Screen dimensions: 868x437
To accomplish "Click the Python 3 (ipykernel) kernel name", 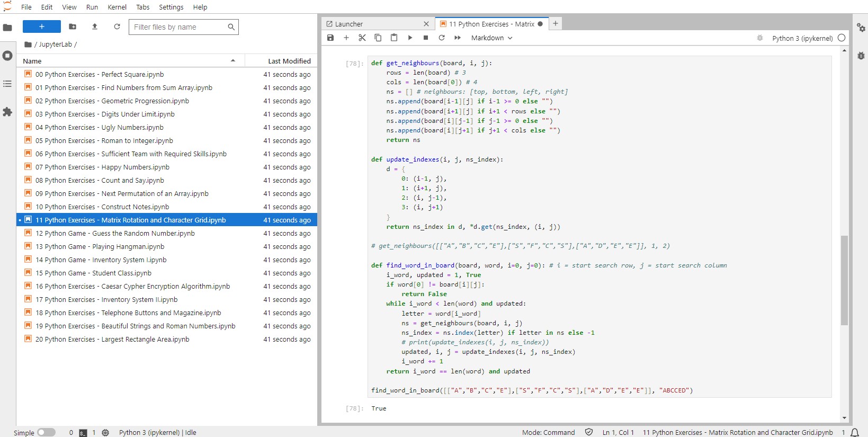I will tap(802, 38).
